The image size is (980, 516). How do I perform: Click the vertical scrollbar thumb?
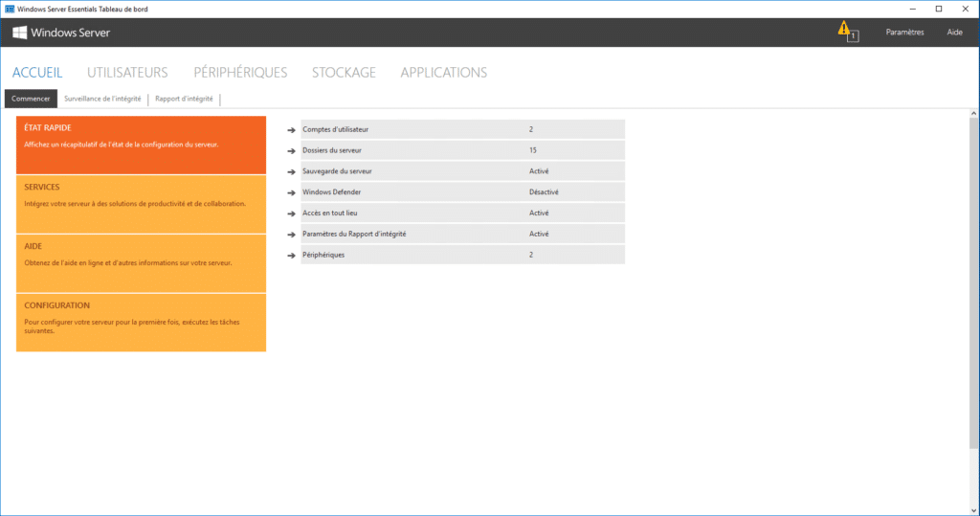point(973,282)
